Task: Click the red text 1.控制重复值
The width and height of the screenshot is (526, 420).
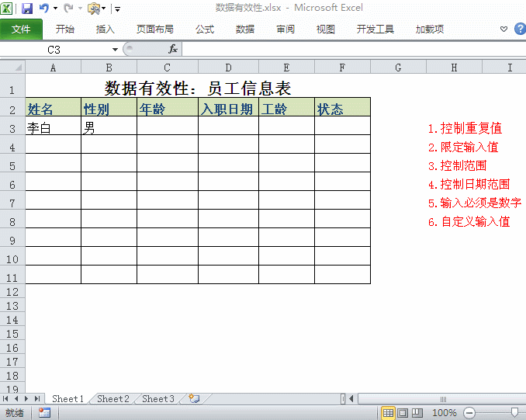Action: point(465,128)
